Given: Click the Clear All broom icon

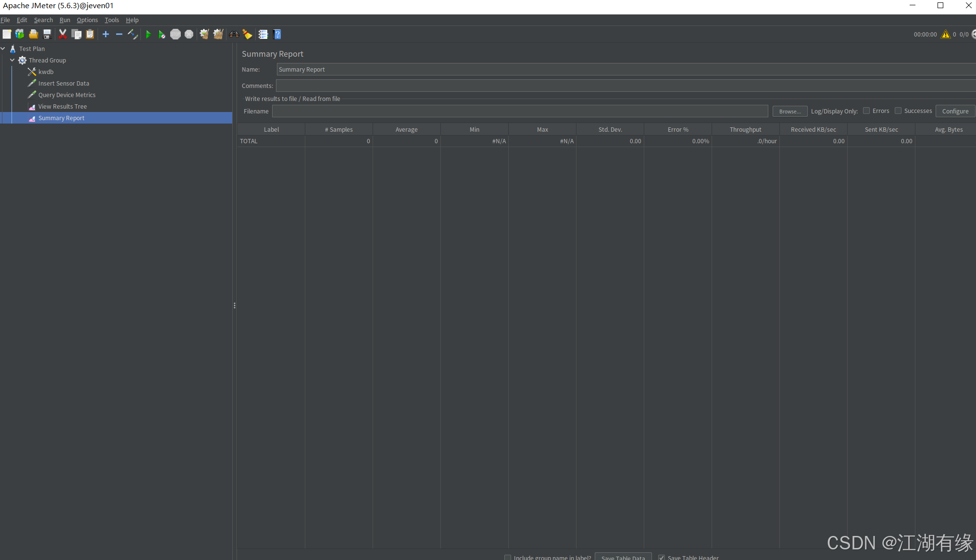Looking at the screenshot, I should pyautogui.click(x=218, y=34).
